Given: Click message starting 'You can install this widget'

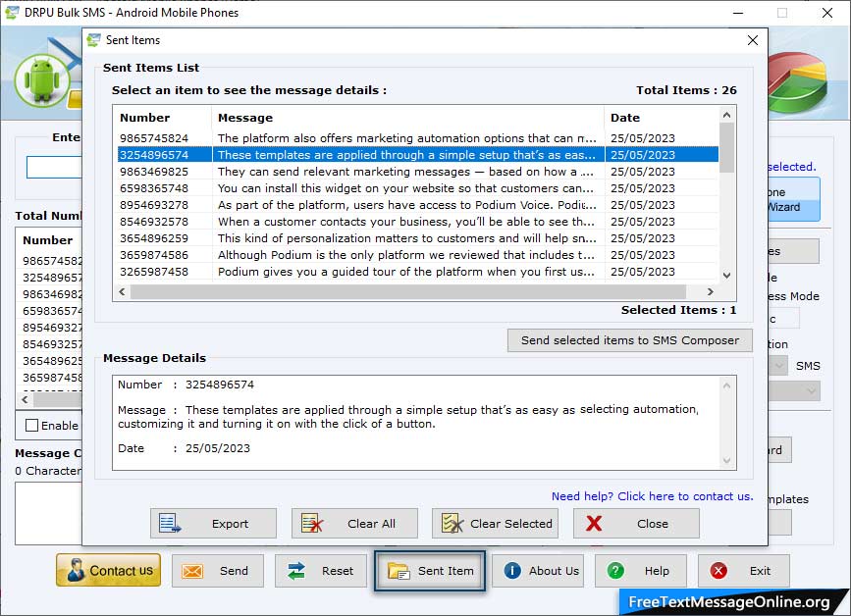Looking at the screenshot, I should 405,188.
